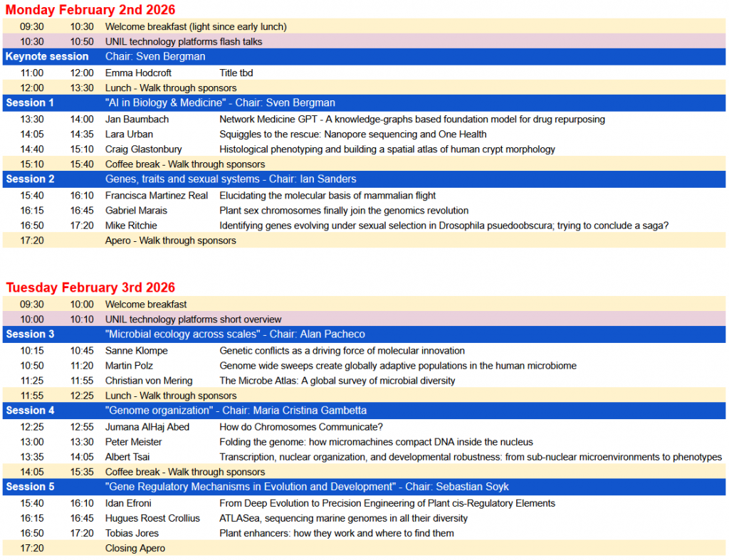
Task: Select the Closing Apero entry
Action: pyautogui.click(x=135, y=548)
